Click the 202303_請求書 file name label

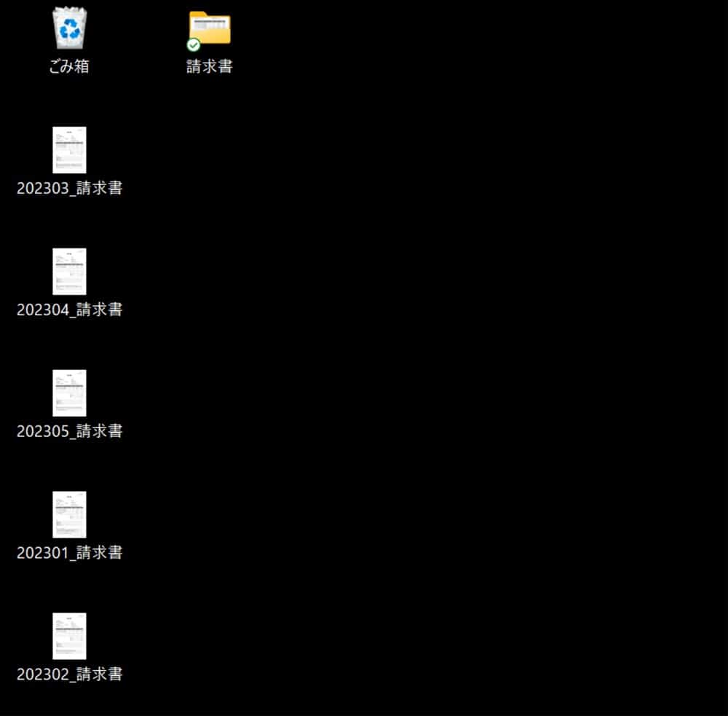click(x=69, y=188)
